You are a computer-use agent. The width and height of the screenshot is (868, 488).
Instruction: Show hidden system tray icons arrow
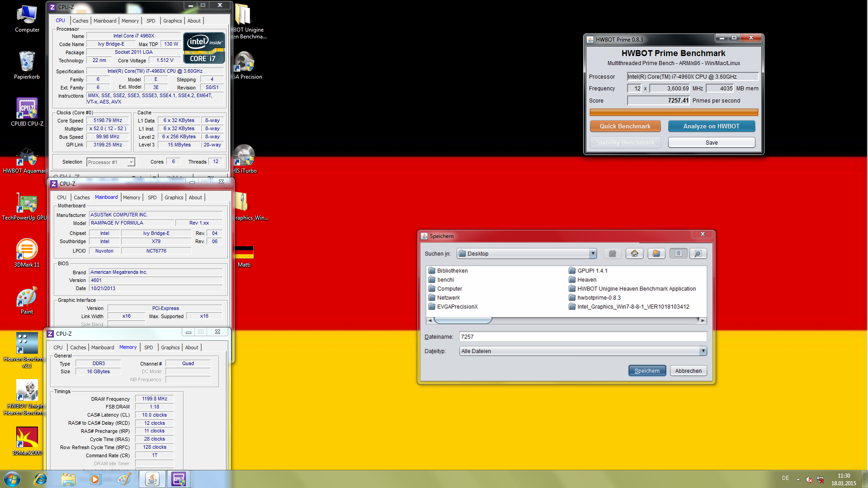click(798, 479)
